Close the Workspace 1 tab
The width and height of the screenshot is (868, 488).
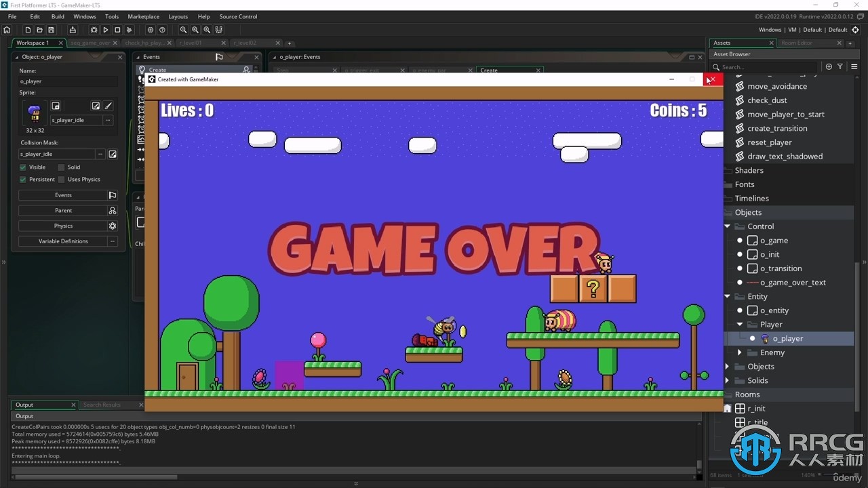pyautogui.click(x=60, y=43)
